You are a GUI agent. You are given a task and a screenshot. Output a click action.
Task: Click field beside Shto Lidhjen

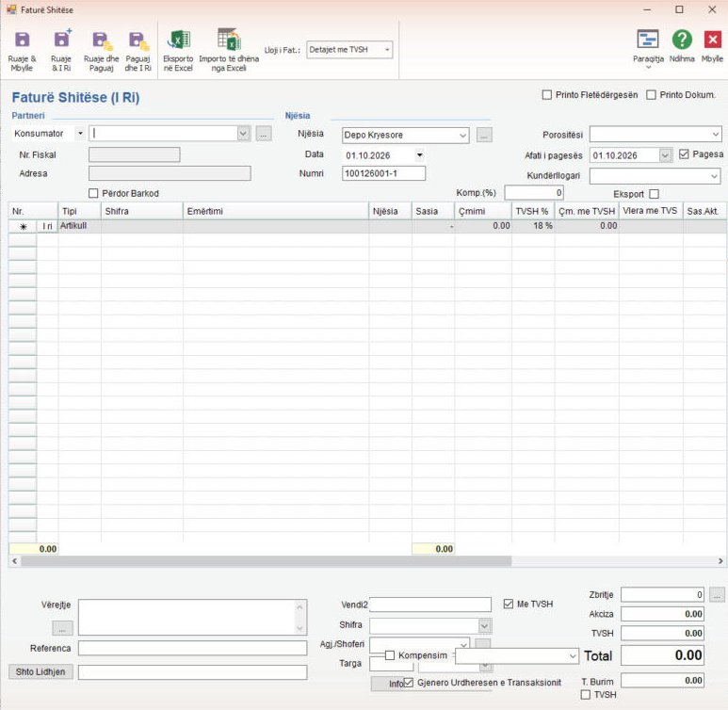point(192,672)
